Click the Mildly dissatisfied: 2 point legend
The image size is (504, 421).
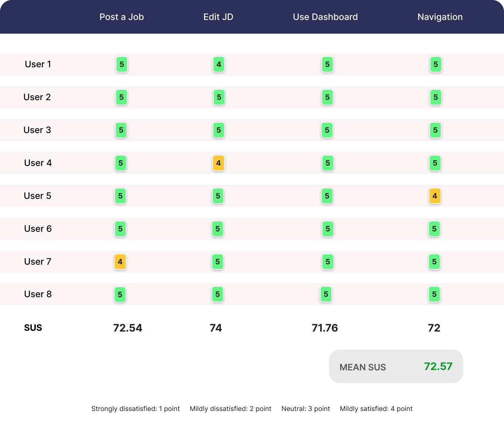click(x=230, y=409)
